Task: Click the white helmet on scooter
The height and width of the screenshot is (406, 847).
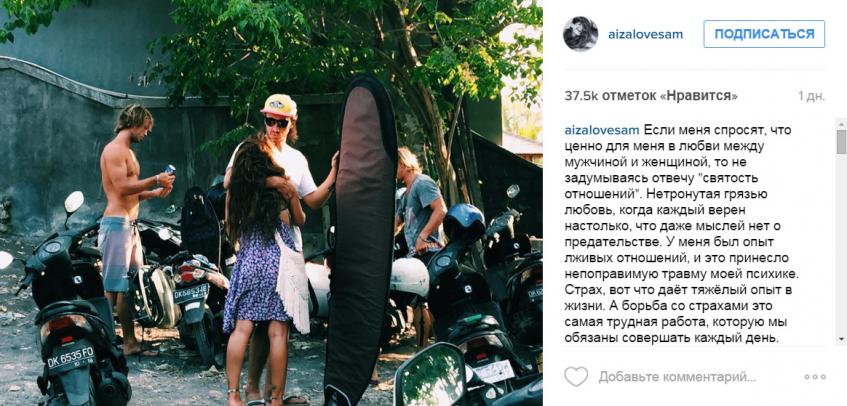Action: coord(409,277)
